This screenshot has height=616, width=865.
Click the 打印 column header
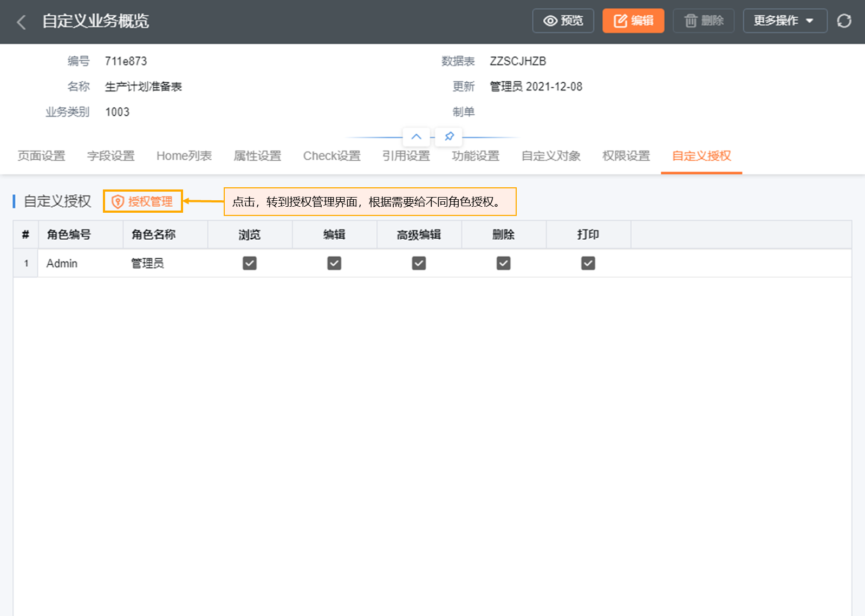click(588, 234)
